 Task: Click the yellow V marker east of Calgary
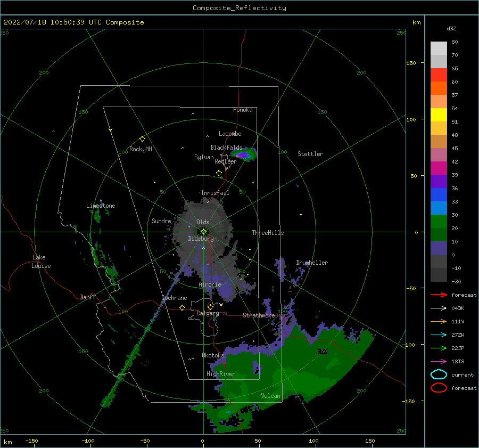pos(221,305)
